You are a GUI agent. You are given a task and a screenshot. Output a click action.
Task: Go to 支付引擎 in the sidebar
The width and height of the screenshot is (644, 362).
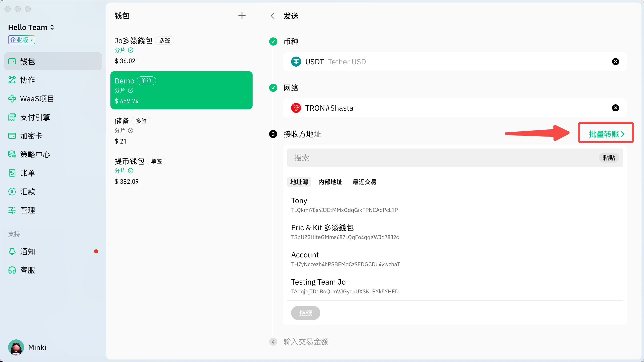[x=35, y=117]
